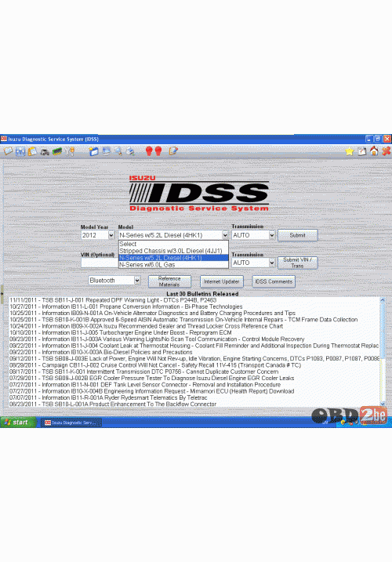Open the Model Year 2012 dropdown
The width and height of the screenshot is (392, 562).
coord(111,235)
